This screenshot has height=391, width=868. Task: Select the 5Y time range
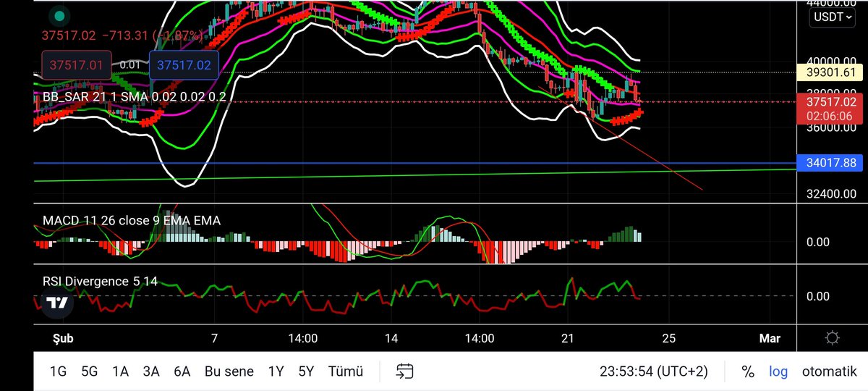point(306,371)
